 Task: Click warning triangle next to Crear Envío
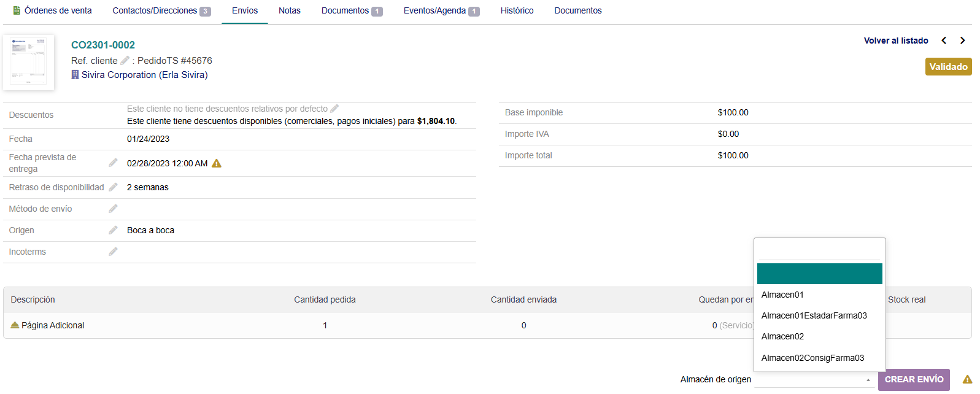967,380
